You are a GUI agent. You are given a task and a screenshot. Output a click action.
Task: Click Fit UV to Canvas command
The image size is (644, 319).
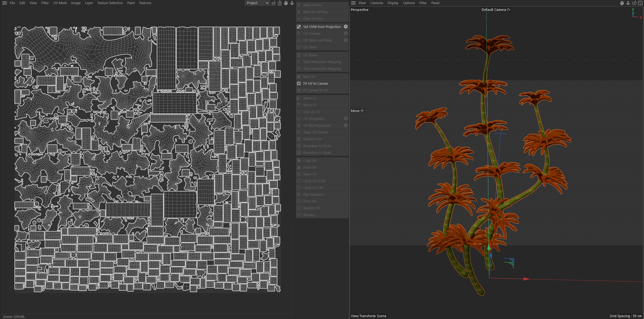pos(316,83)
